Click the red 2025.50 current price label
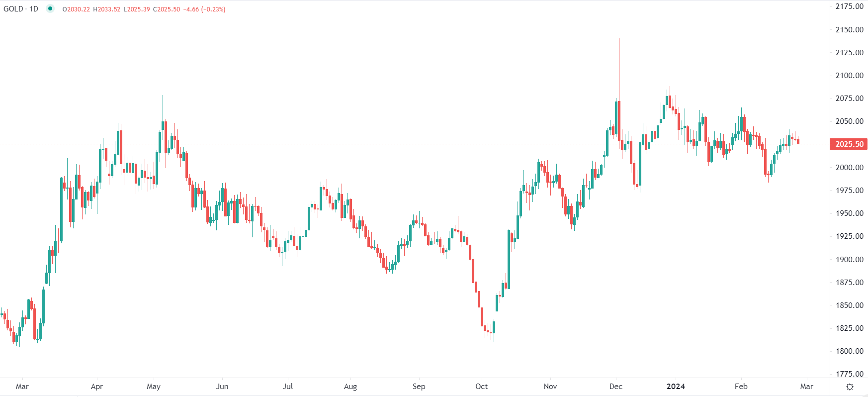Screen dimensions: 868x397 [x=849, y=144]
